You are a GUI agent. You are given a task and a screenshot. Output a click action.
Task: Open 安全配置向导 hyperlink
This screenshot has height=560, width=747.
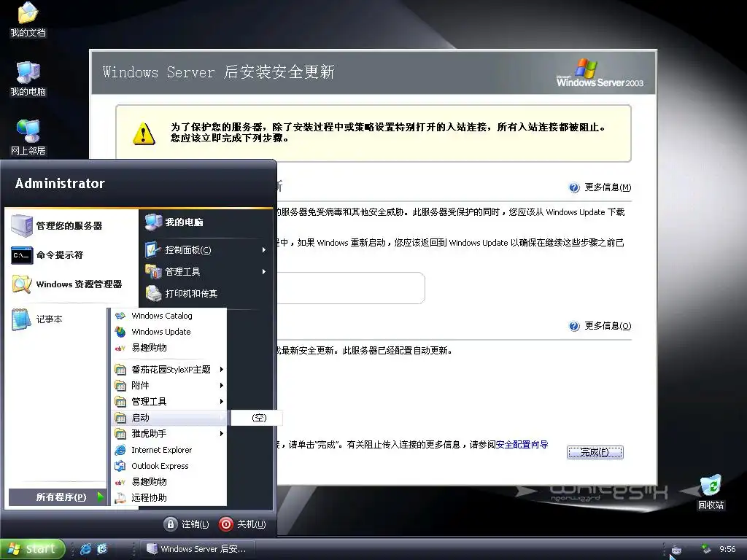(522, 444)
